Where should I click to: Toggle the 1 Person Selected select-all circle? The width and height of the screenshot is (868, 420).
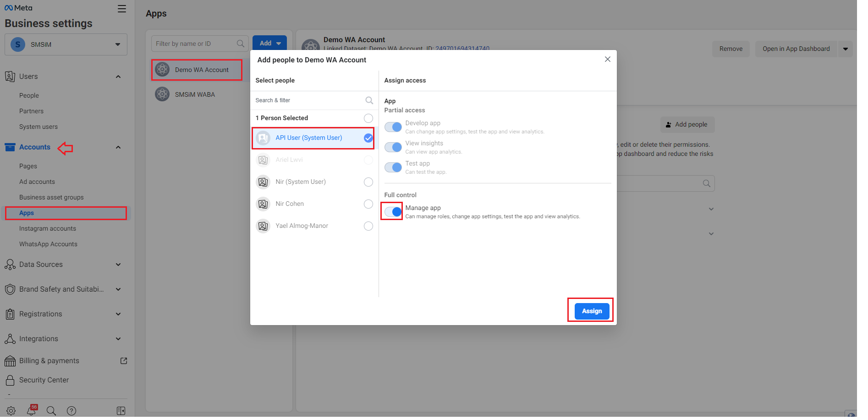[x=368, y=118]
